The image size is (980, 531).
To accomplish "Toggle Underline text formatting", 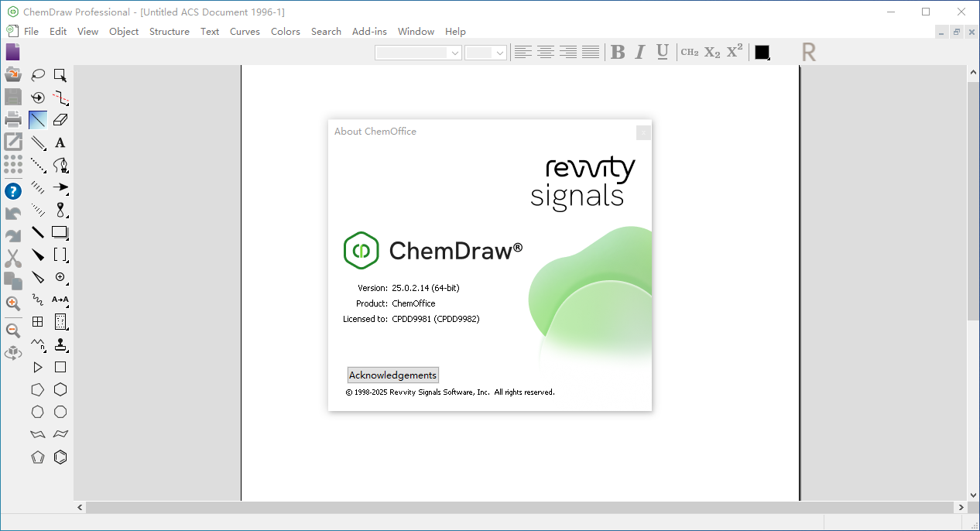I will 662,52.
